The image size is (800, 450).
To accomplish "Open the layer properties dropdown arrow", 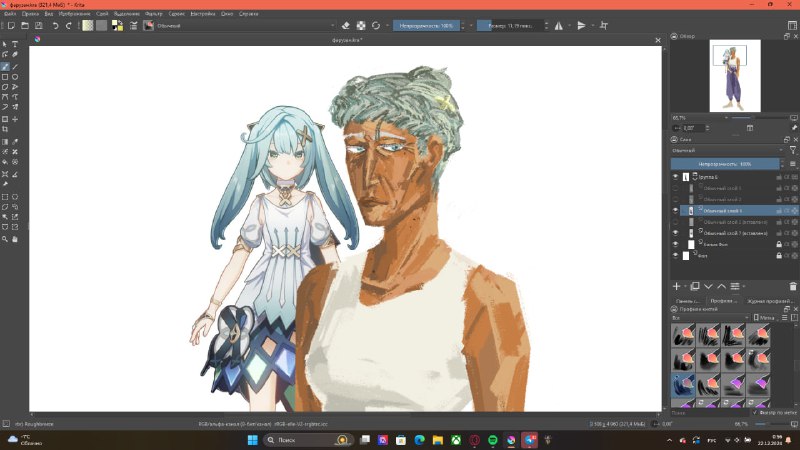I will (744, 287).
